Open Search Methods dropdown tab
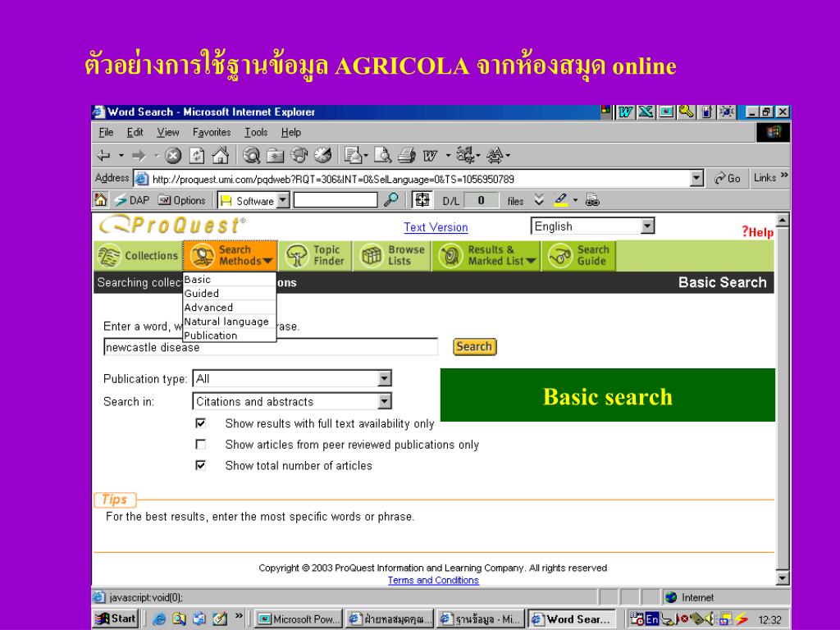This screenshot has width=840, height=630. [x=231, y=256]
